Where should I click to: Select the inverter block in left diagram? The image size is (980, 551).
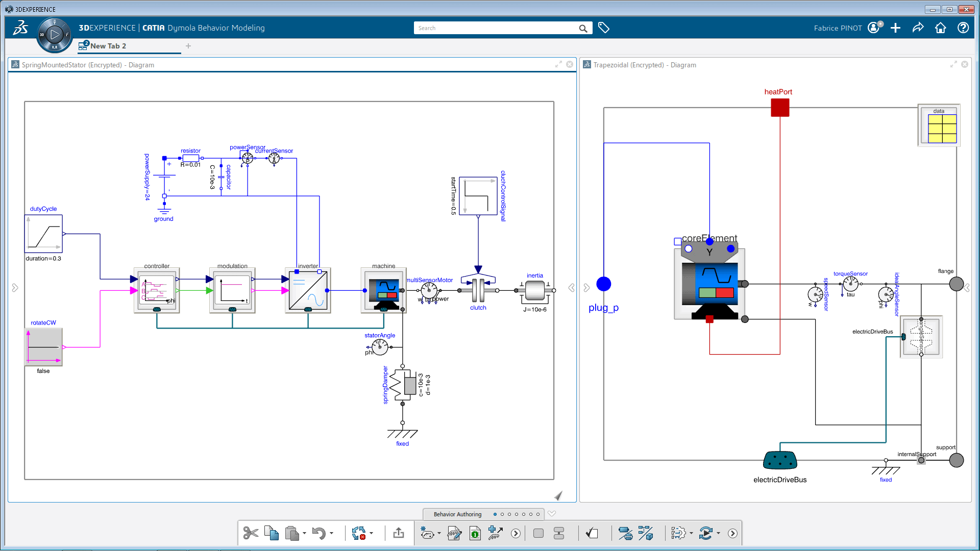point(308,290)
